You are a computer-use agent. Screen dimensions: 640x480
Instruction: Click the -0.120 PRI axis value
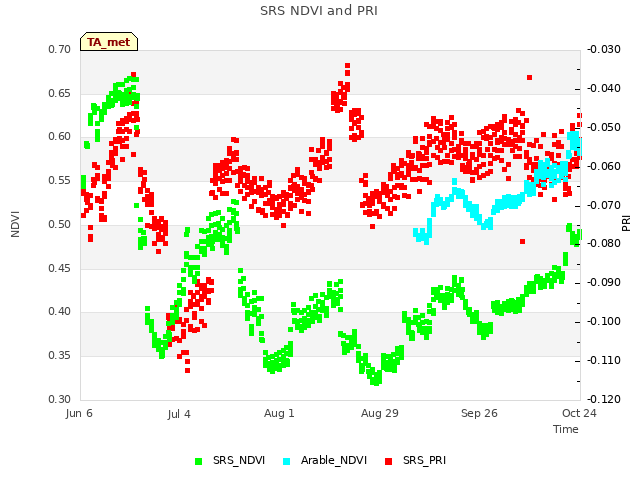coord(604,399)
